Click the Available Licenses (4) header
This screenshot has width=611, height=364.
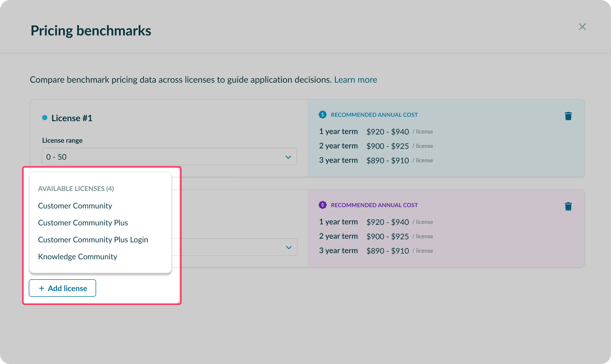click(x=76, y=188)
